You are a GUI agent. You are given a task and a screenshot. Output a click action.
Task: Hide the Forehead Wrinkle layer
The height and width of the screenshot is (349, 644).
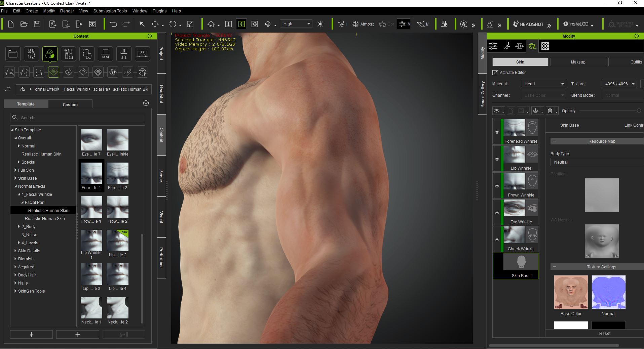[x=497, y=132]
